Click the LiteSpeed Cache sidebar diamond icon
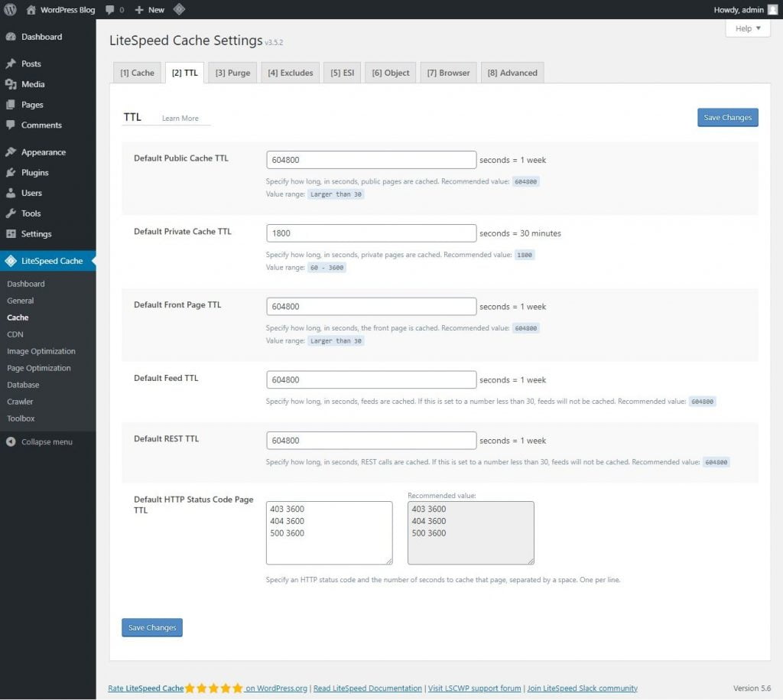783x700 pixels. 11,261
